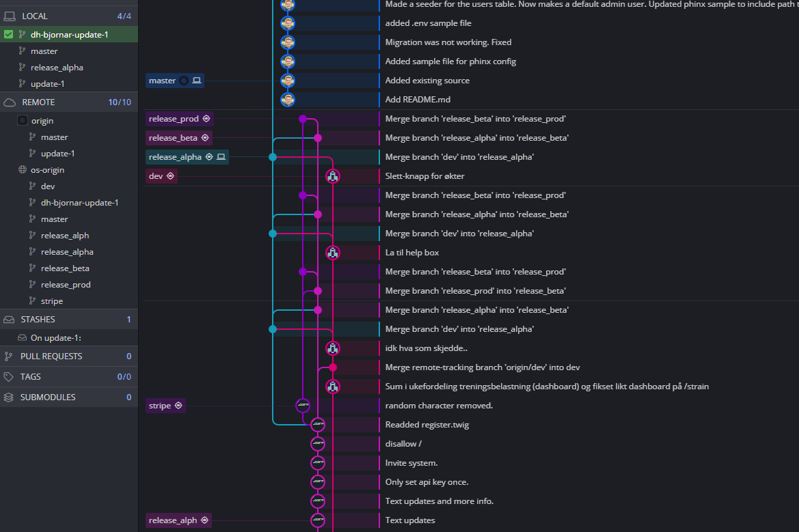Click the TAGS section tag icon
Image resolution: width=799 pixels, height=532 pixels.
tap(8, 377)
